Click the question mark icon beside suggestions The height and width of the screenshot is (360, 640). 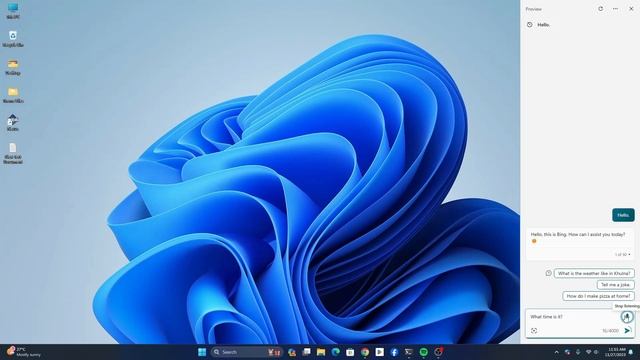[548, 273]
